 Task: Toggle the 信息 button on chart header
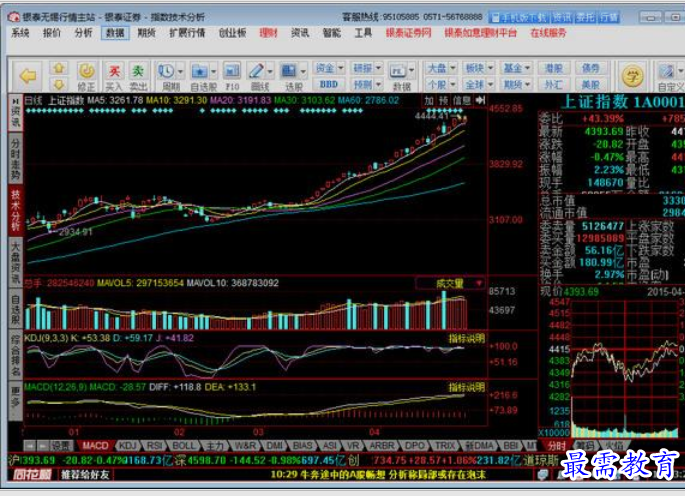[x=462, y=101]
